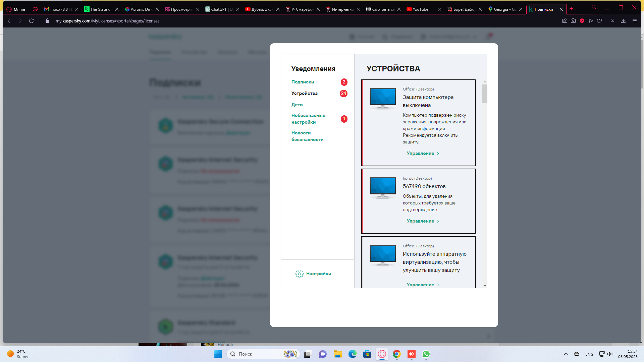Open the chat camera app in taskbar
Screen dimensions: 644x362
pos(323,354)
